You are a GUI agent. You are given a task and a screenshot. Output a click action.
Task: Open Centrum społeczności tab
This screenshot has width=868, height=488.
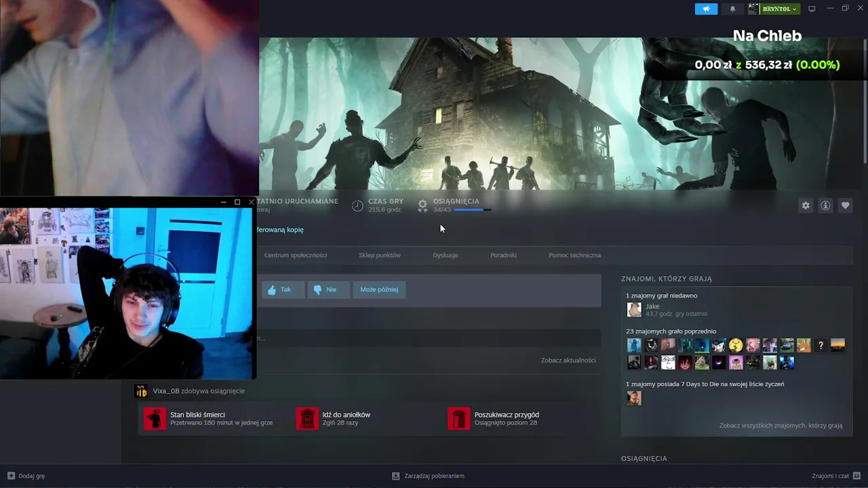click(x=296, y=256)
